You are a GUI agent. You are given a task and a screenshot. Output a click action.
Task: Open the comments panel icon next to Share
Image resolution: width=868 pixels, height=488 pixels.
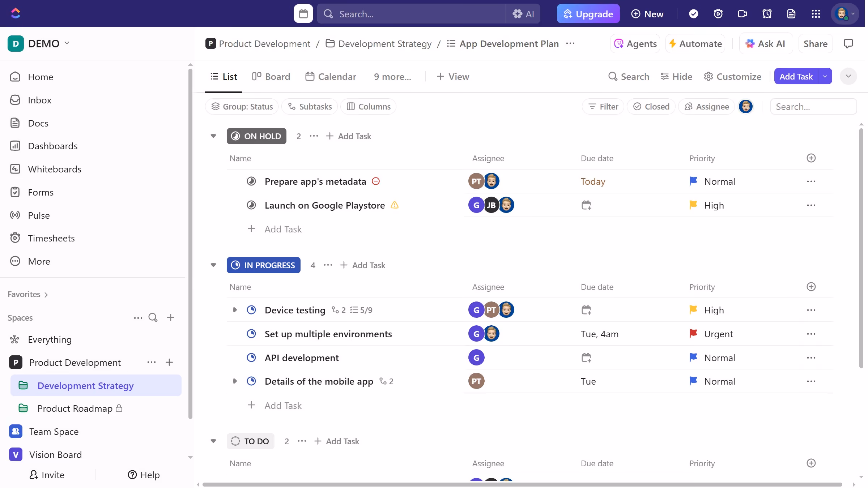pyautogui.click(x=848, y=44)
